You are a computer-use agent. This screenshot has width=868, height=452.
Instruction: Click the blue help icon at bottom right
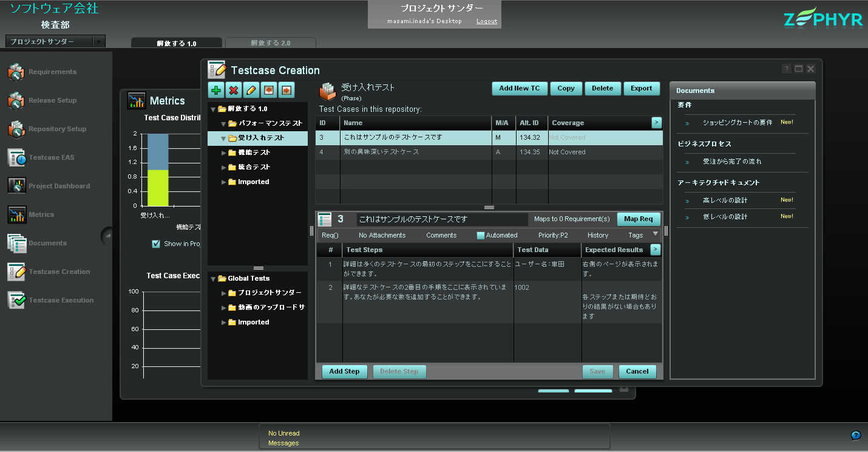tap(856, 435)
